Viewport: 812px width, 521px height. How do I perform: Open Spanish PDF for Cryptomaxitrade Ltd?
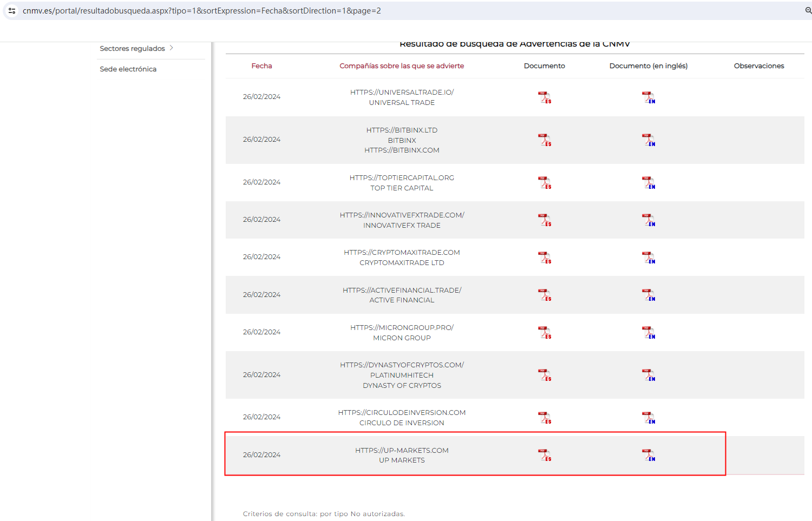545,258
